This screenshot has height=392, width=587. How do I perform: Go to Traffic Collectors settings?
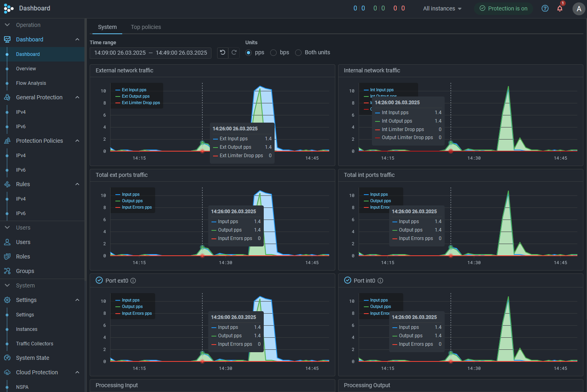(x=35, y=344)
